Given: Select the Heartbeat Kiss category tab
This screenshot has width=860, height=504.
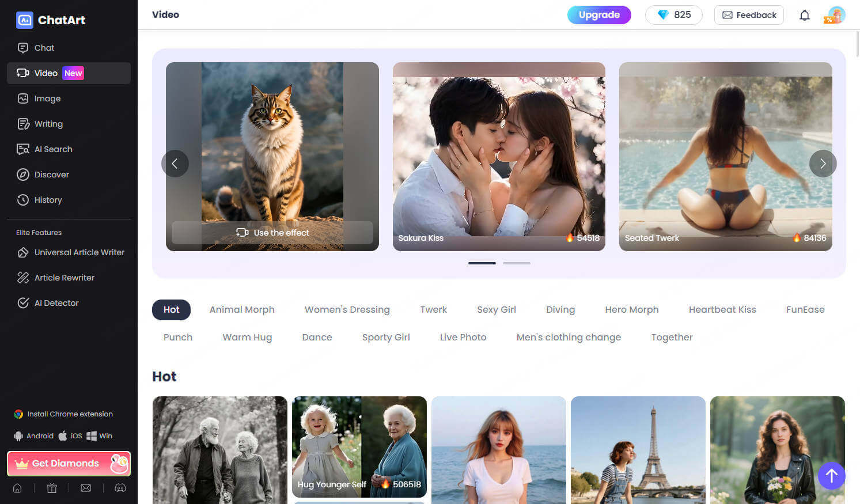Looking at the screenshot, I should 722,310.
